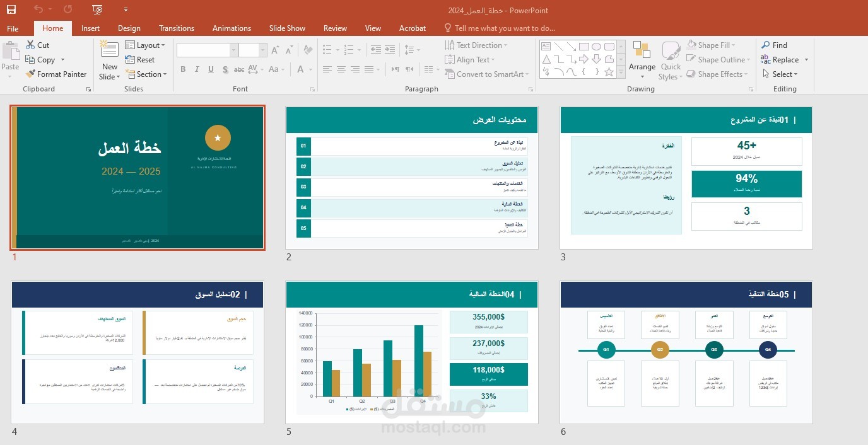This screenshot has width=868, height=445.
Task: Click the Arrange button
Action: pyautogui.click(x=642, y=60)
